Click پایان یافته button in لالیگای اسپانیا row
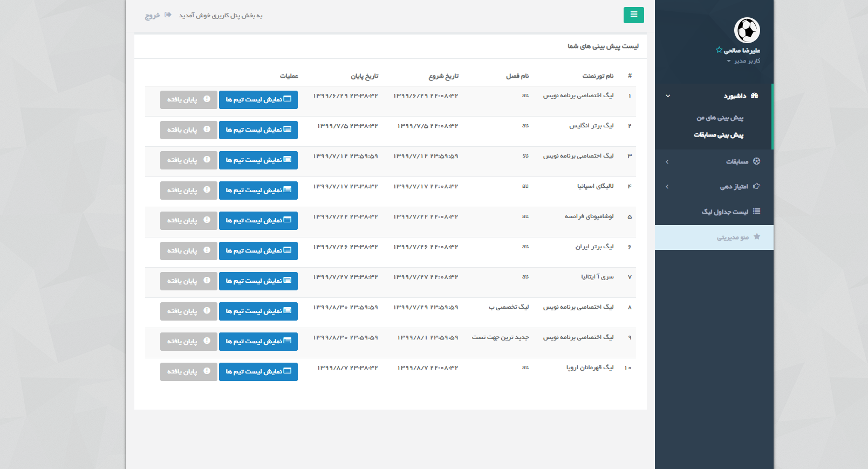 click(x=188, y=191)
